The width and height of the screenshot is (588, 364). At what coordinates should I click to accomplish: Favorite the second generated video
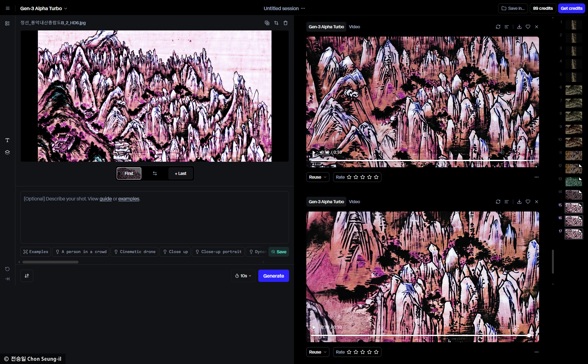pos(528,202)
